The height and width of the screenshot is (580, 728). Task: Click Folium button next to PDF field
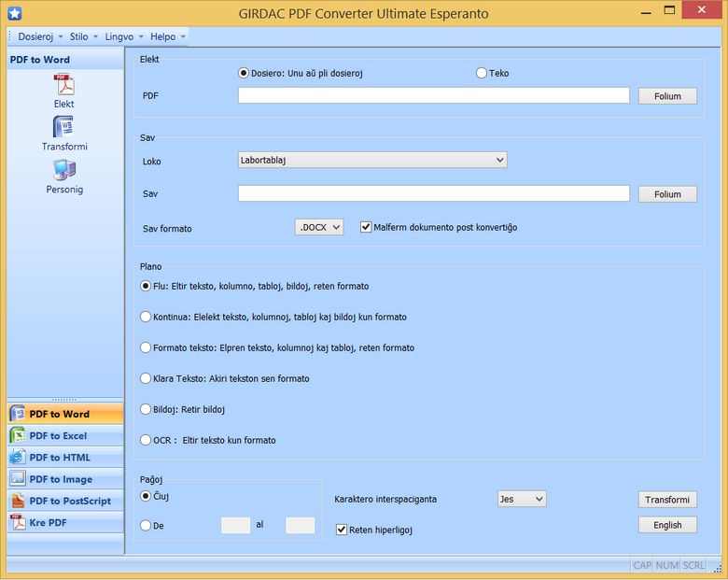[x=667, y=96]
